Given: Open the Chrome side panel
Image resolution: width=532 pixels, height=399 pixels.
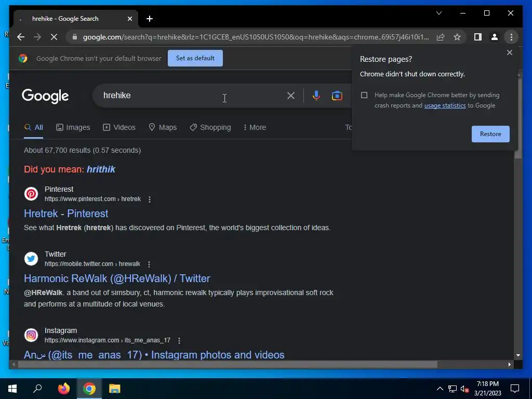Looking at the screenshot, I should tap(478, 37).
